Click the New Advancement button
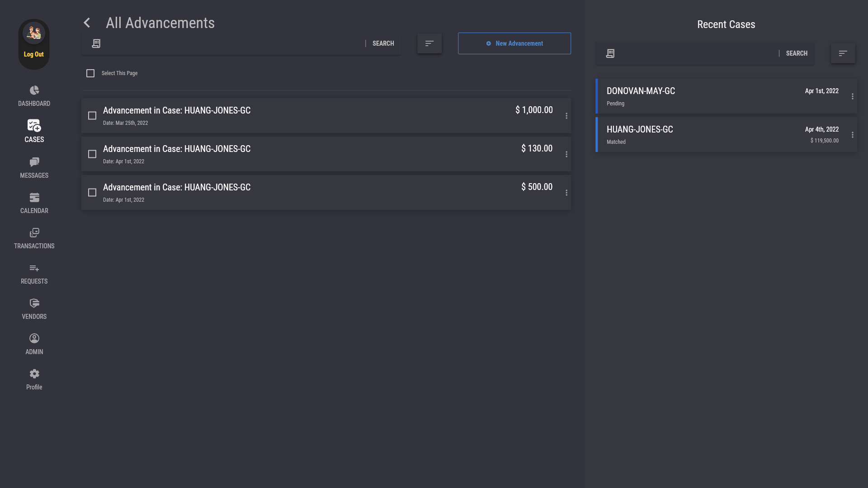The width and height of the screenshot is (868, 488). [x=514, y=43]
